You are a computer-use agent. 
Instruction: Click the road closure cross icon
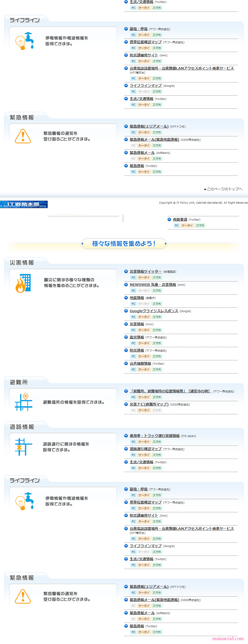(x=23, y=447)
